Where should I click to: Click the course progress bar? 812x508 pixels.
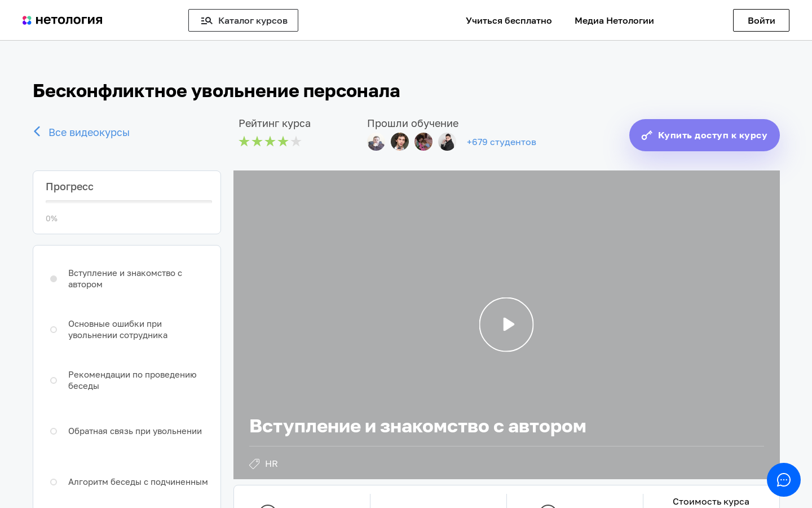tap(129, 202)
